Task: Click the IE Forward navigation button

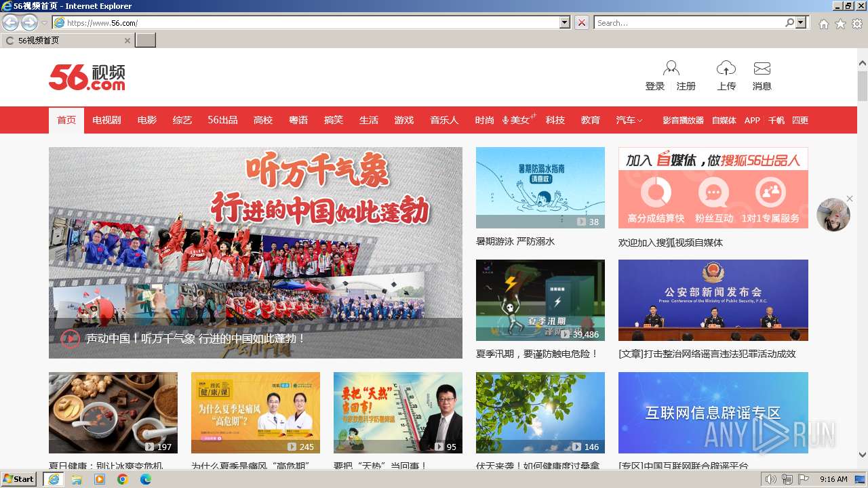Action: [x=29, y=22]
